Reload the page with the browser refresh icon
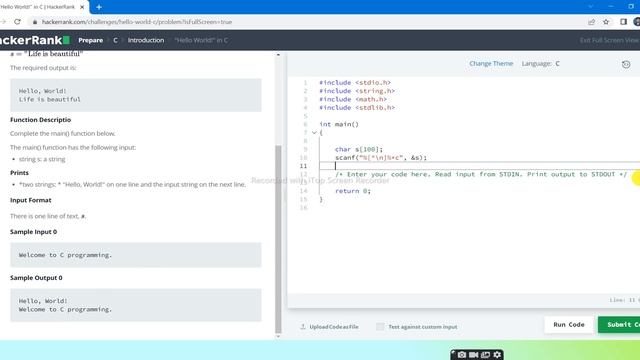Viewport: 640px width, 360px height. click(x=17, y=22)
